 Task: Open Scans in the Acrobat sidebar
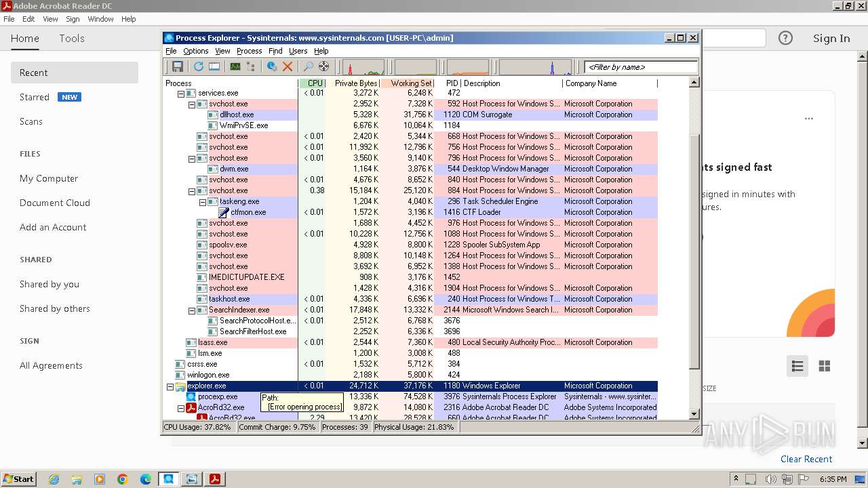(x=31, y=121)
